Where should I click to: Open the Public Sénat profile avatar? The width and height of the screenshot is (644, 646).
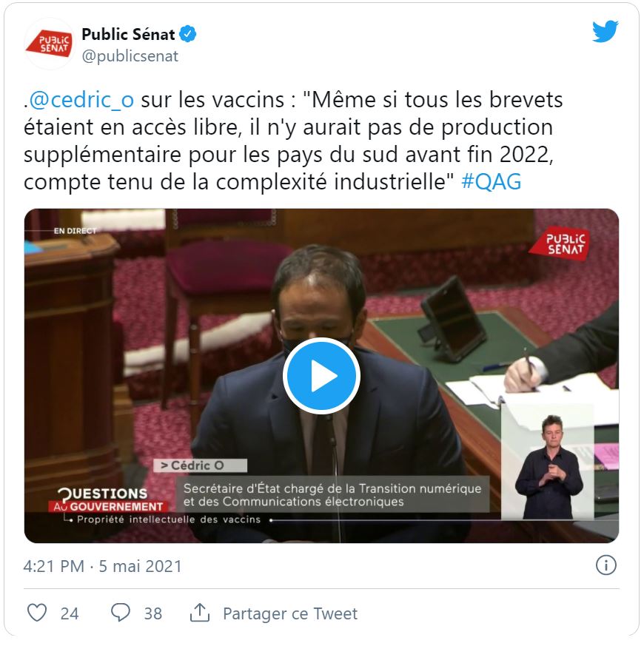50,44
